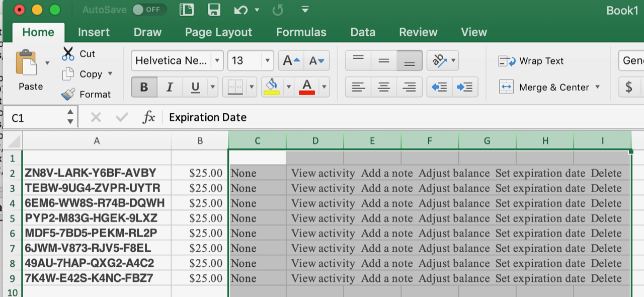The image size is (644, 297).
Task: Increase font size with larger A icon
Action: pyautogui.click(x=291, y=61)
